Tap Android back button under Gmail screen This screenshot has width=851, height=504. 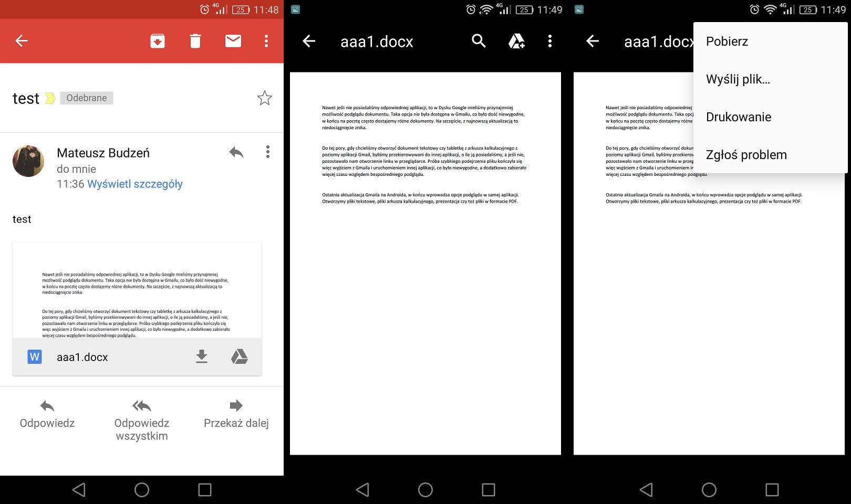pyautogui.click(x=79, y=490)
